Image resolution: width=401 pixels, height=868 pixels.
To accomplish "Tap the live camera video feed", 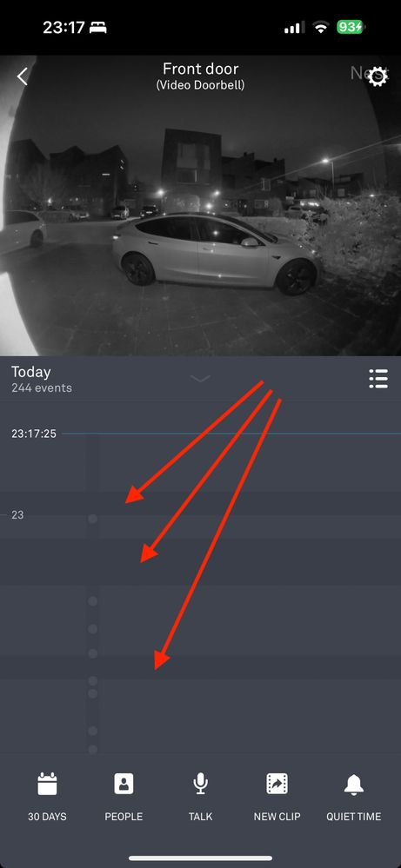I will click(200, 205).
